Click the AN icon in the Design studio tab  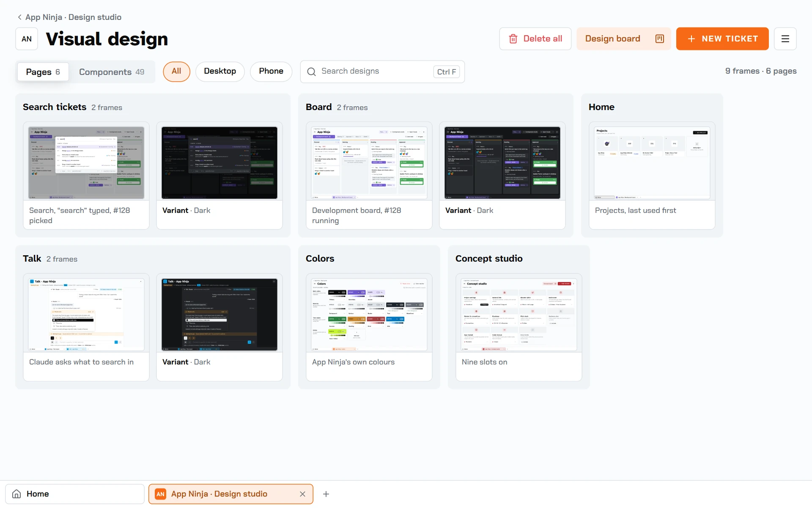161,494
